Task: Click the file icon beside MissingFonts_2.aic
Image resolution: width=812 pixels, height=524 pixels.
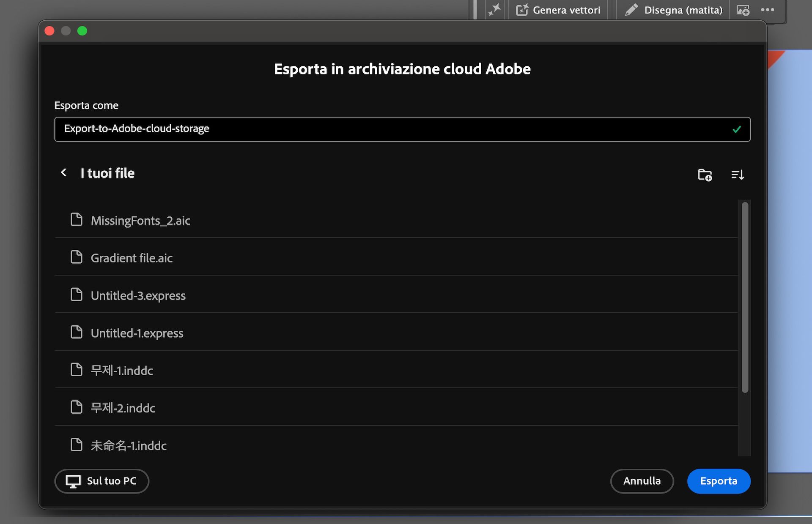Action: [77, 220]
